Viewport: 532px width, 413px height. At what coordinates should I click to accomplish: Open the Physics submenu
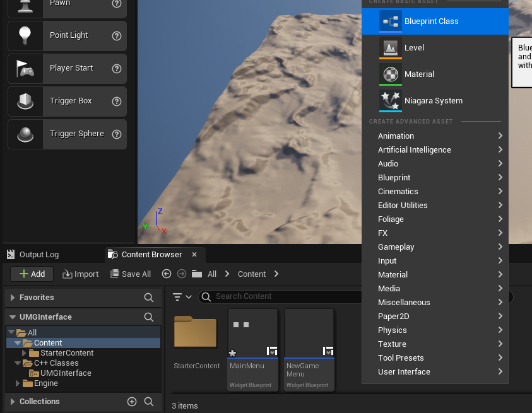[435, 330]
